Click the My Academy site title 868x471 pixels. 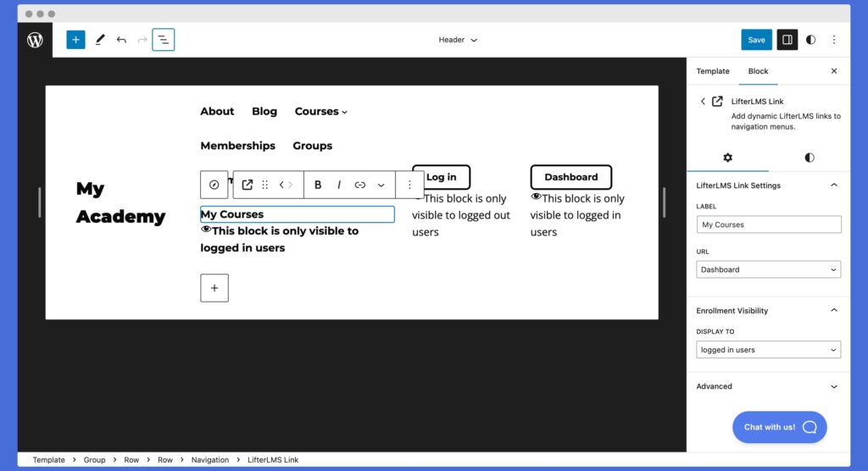[120, 202]
